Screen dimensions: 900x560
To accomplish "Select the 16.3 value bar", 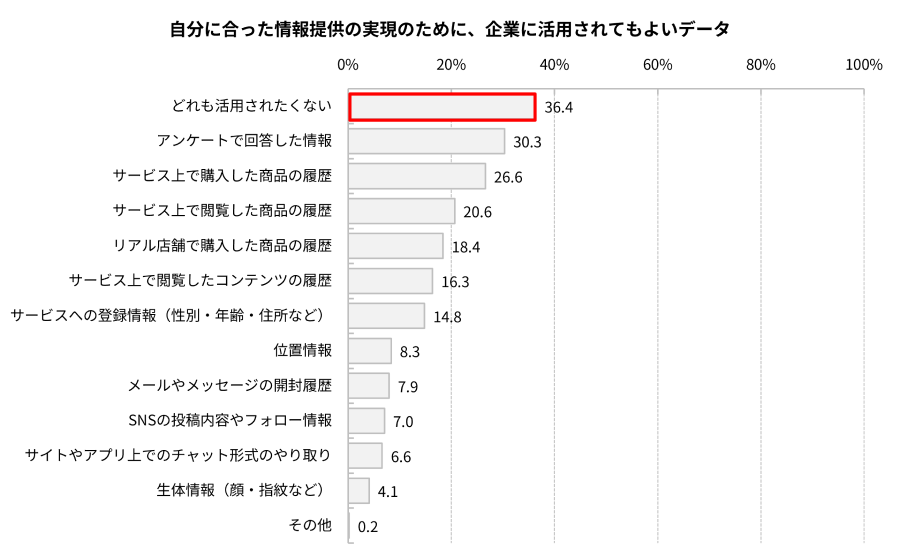I will click(x=390, y=281).
